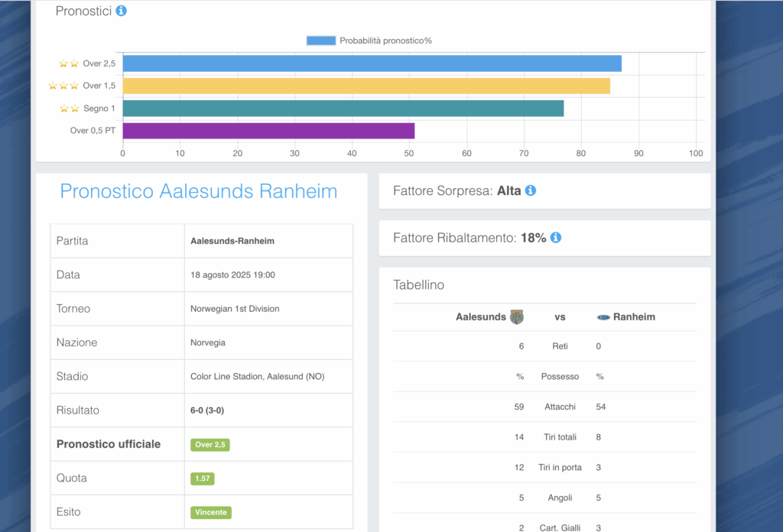
Task: Click the Over 0,5 PT chart label
Action: pos(93,131)
